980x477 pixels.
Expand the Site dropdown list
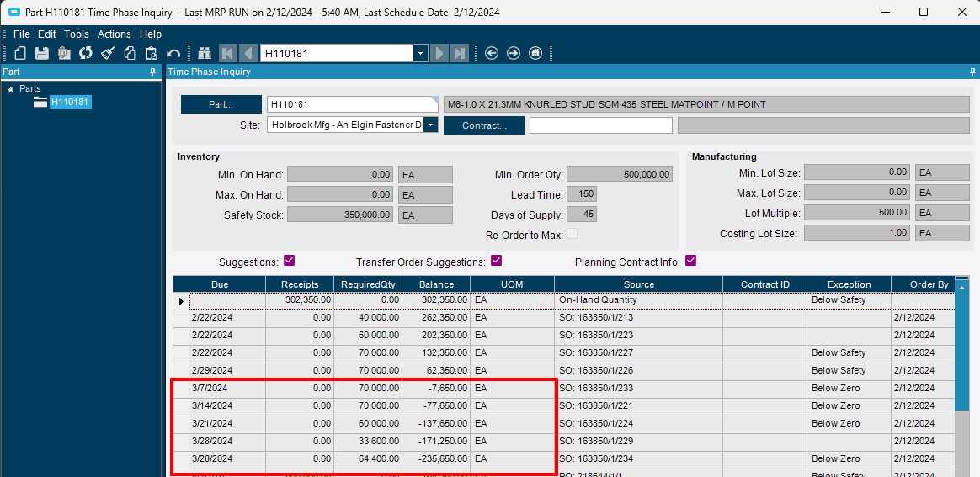(x=430, y=125)
